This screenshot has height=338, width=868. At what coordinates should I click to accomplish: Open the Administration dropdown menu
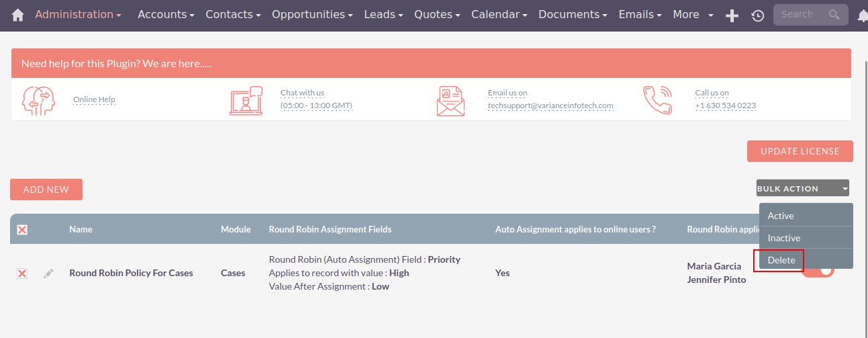tap(78, 15)
